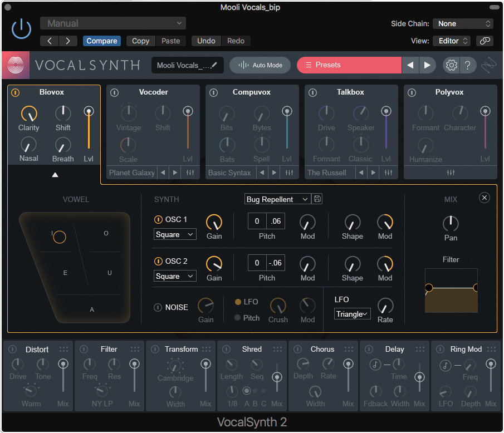Click the previous setting arrow in header
Viewport: 504px width, 433px height.
(50, 41)
